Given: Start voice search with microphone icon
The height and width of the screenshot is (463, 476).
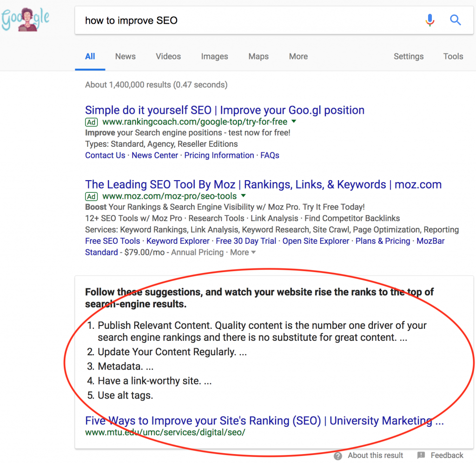Looking at the screenshot, I should (x=430, y=20).
